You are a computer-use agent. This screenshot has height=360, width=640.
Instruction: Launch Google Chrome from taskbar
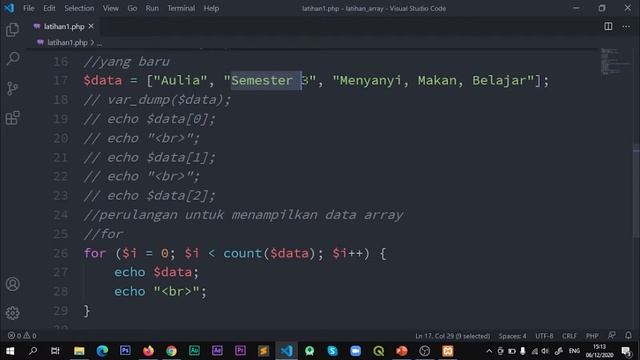click(171, 351)
